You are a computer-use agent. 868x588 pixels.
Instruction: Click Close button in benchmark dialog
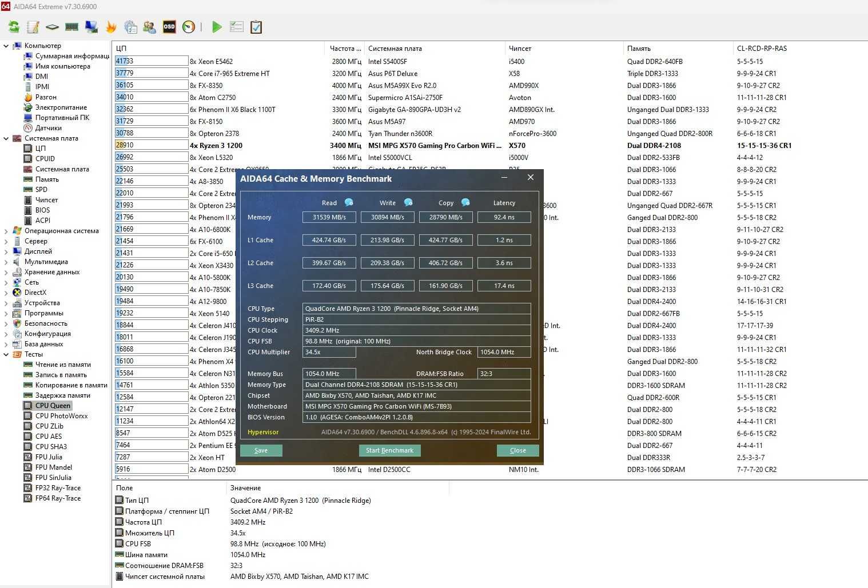517,450
